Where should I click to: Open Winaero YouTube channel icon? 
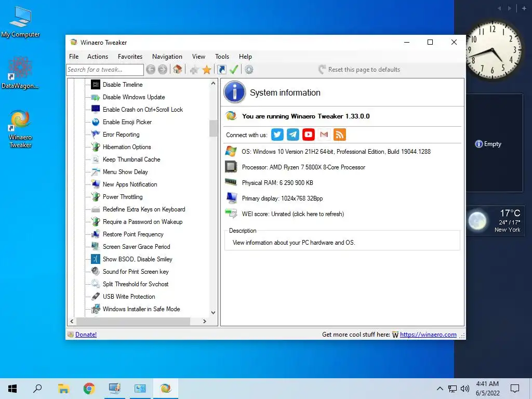[309, 135]
